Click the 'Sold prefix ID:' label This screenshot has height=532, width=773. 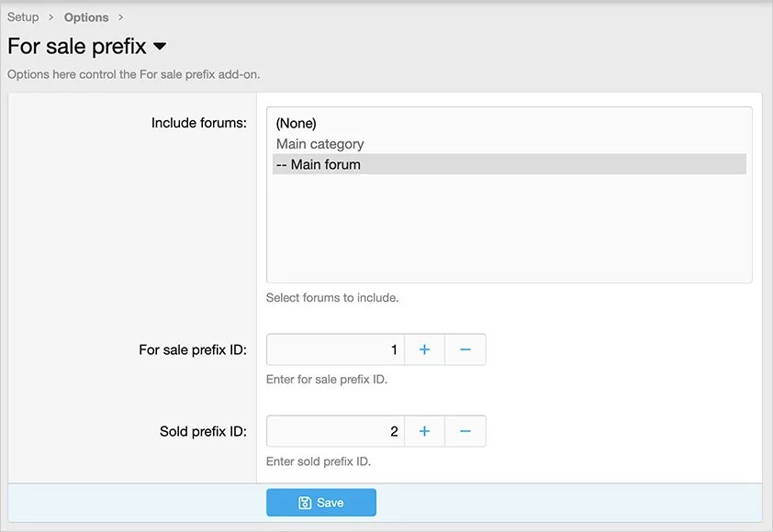(x=203, y=431)
